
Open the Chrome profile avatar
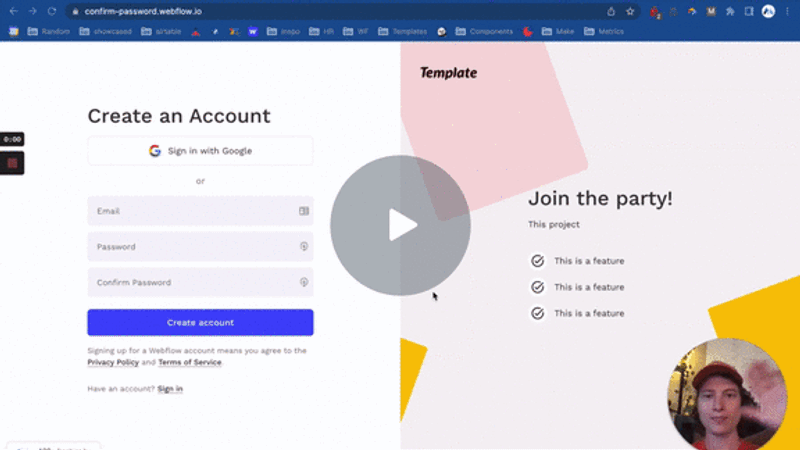coord(768,11)
